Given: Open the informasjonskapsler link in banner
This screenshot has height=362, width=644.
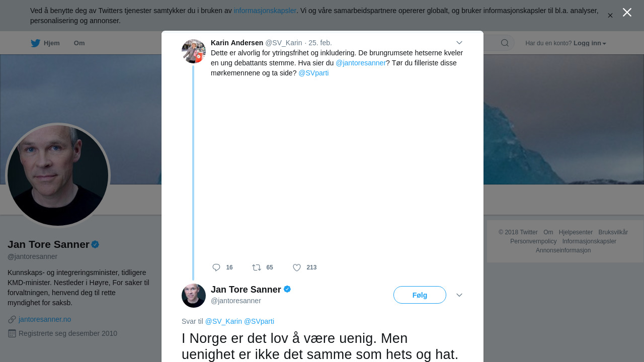Looking at the screenshot, I should 265,11.
